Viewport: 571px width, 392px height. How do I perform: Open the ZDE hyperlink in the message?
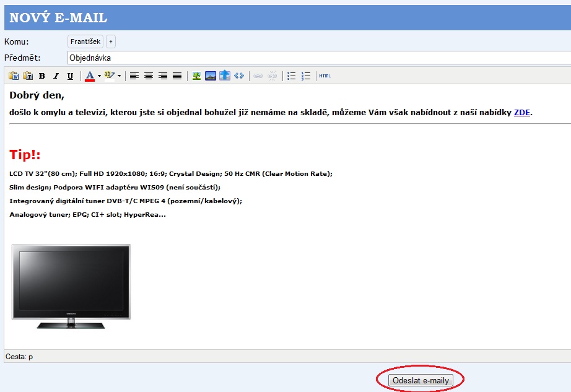pyautogui.click(x=521, y=113)
